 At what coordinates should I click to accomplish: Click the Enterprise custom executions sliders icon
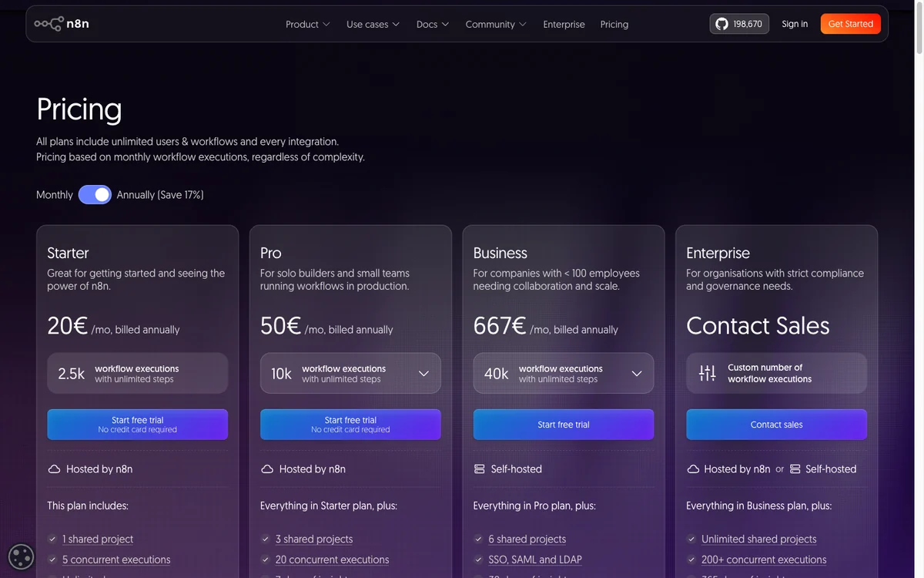707,373
